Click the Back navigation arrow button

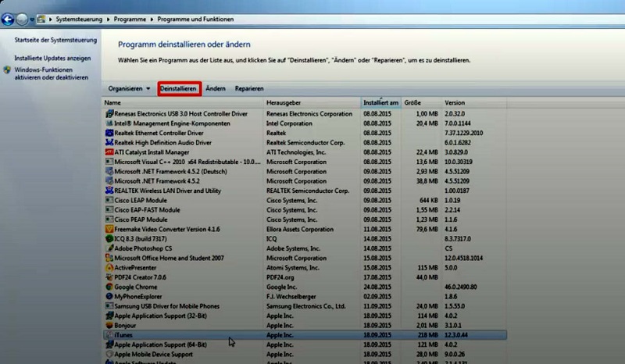[8, 19]
